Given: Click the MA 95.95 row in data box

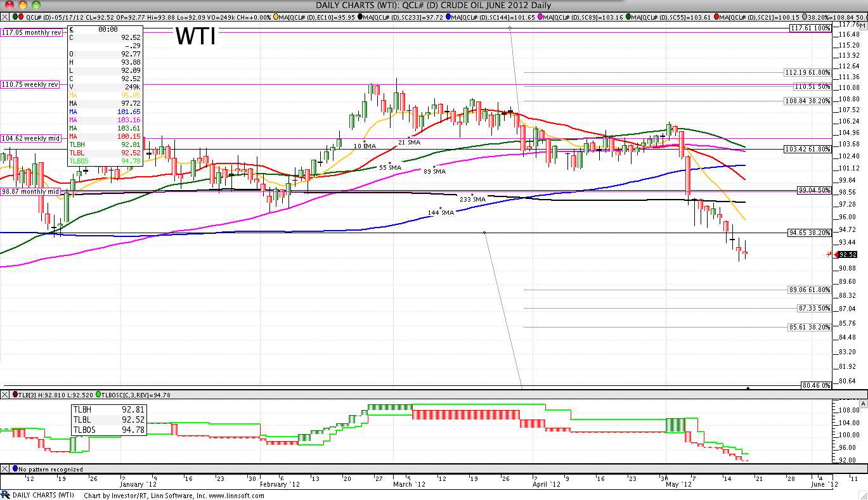Looking at the screenshot, I should click(x=105, y=95).
